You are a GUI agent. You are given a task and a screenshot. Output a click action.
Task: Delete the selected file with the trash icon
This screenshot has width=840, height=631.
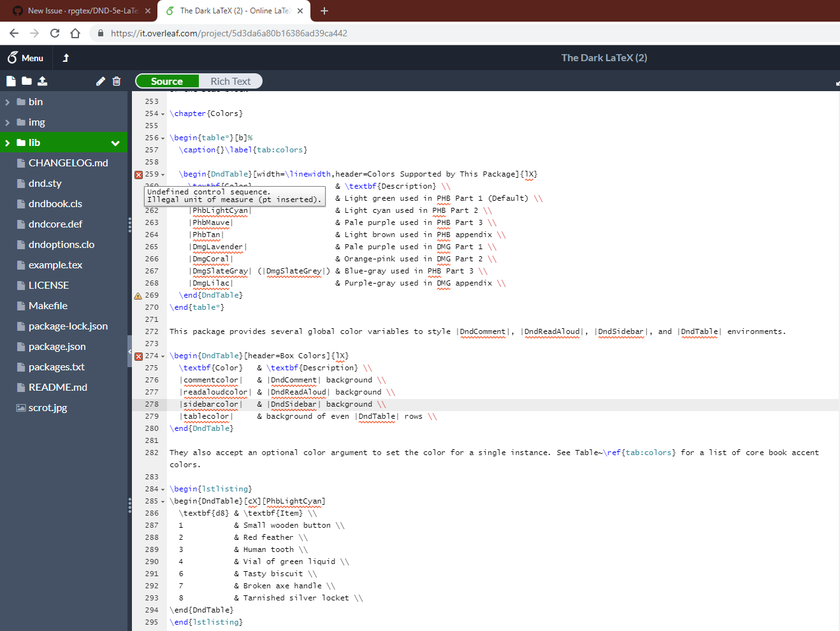pos(116,81)
